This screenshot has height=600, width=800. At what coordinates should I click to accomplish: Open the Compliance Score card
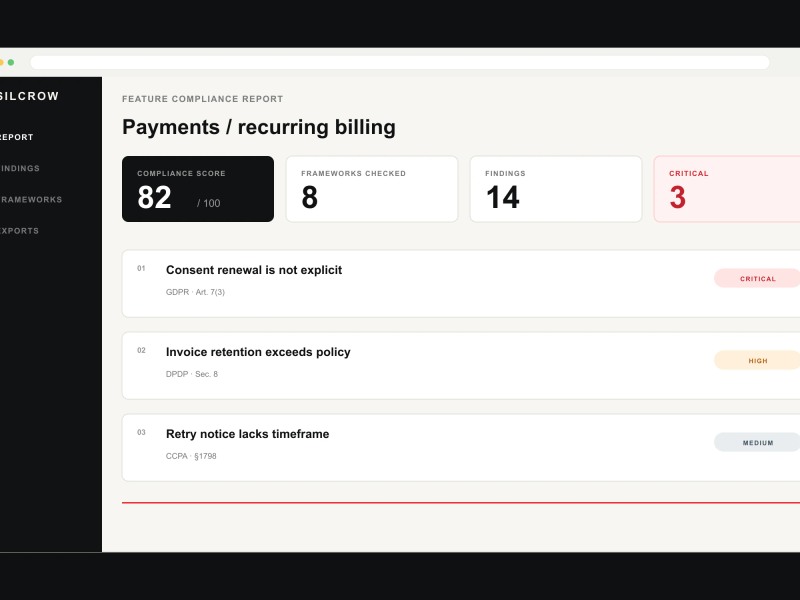(198, 189)
